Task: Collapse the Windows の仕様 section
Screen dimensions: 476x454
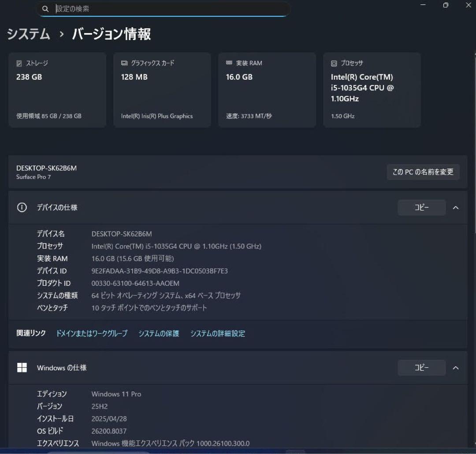Action: (x=456, y=368)
